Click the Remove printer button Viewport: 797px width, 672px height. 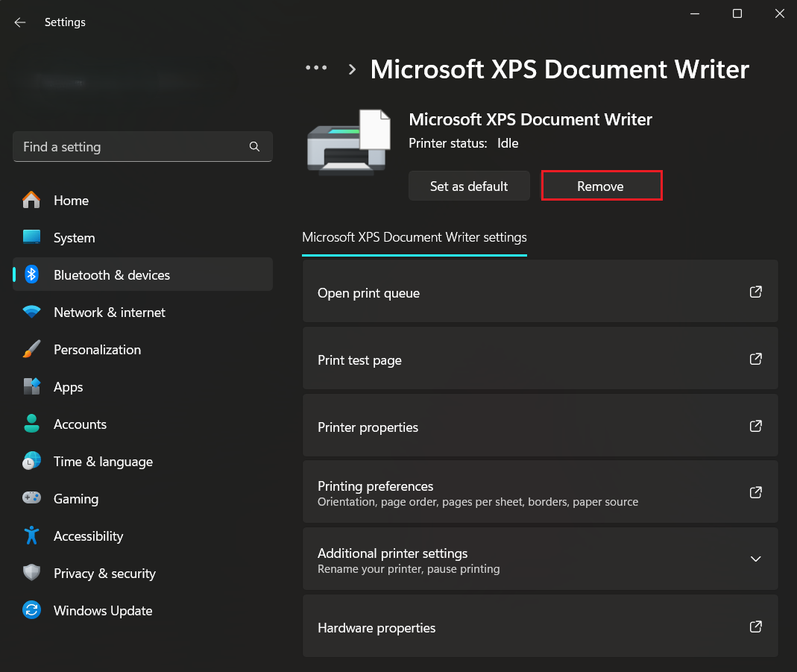coord(601,186)
